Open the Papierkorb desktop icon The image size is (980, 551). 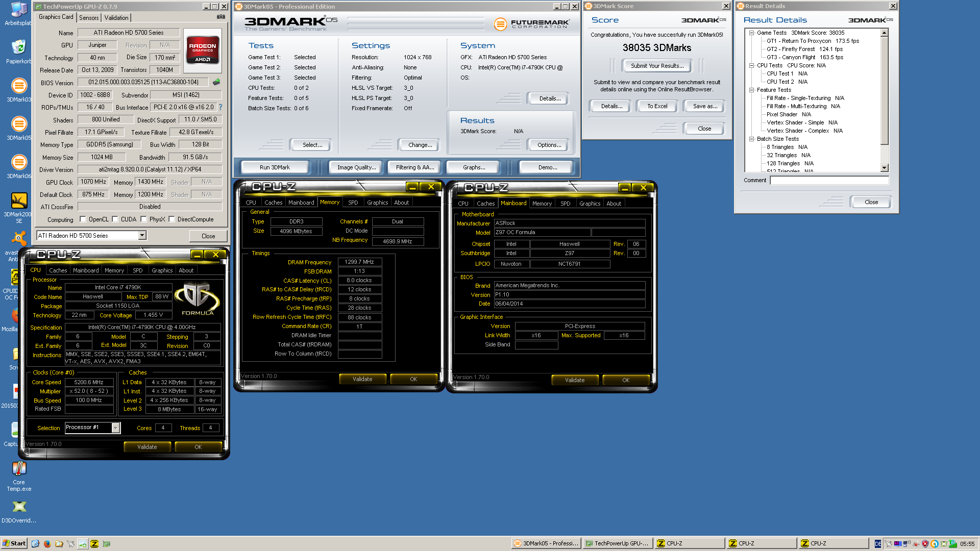point(18,52)
